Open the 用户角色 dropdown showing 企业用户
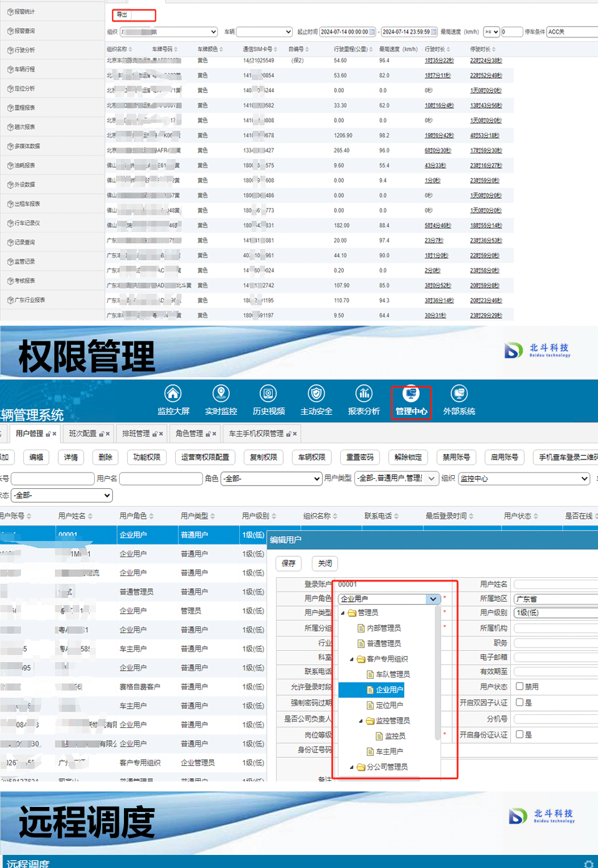598x868 pixels. [389, 599]
